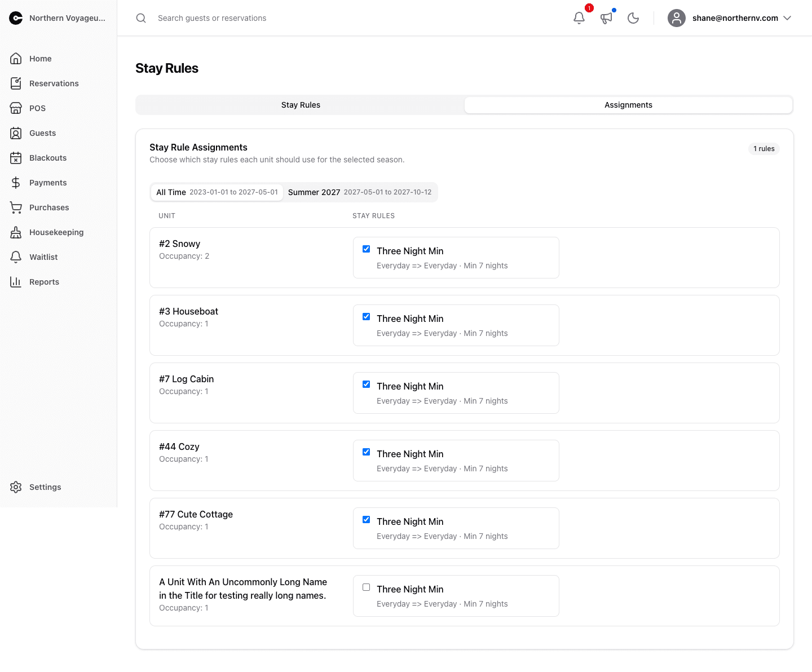
Task: Uncheck Three Night Min for #7 Log Cabin
Action: coord(367,384)
